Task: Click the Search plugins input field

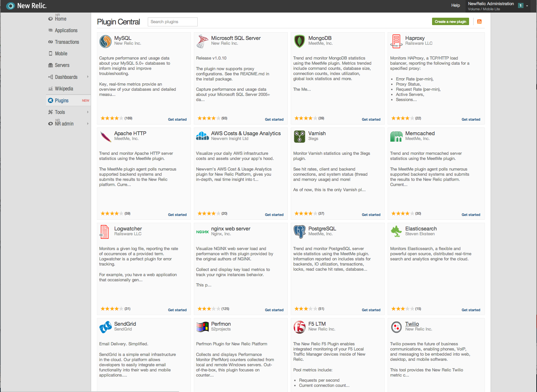Action: [173, 22]
